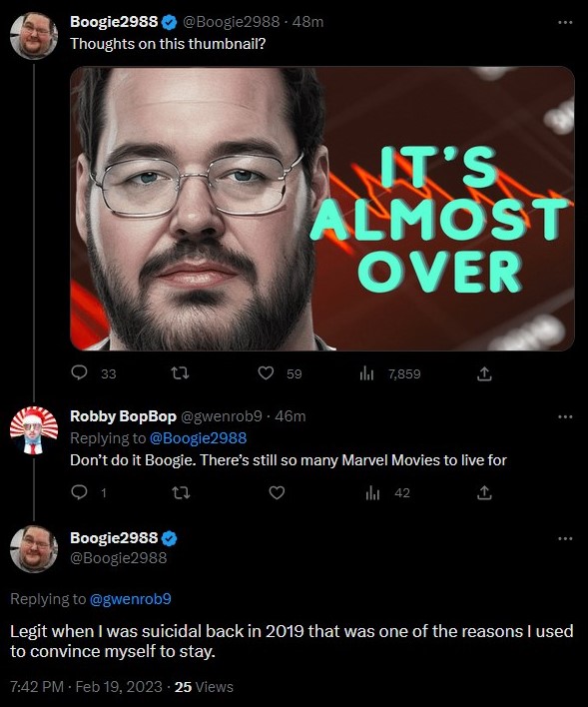Share Robby BopBop's reply
This screenshot has height=707, width=588.
[484, 493]
